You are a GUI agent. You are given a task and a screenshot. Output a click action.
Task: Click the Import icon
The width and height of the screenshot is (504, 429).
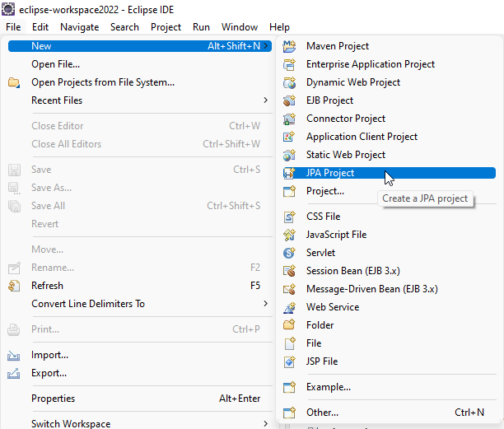coord(14,355)
